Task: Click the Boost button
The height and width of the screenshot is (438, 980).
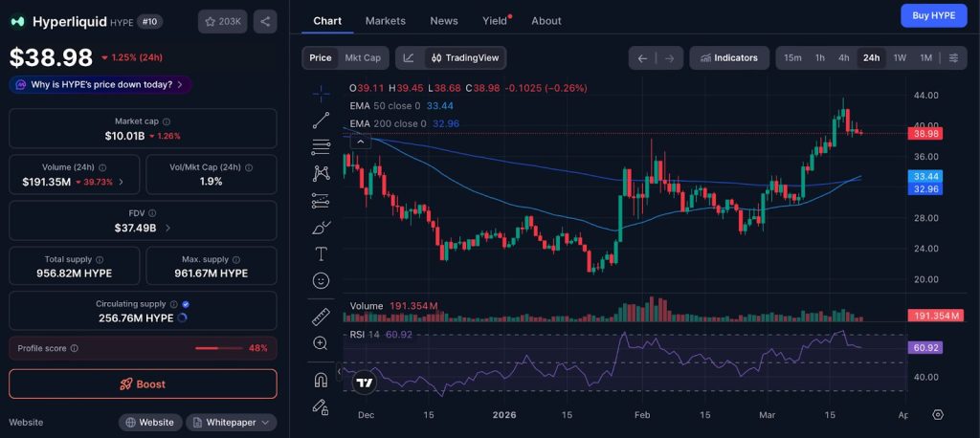Action: point(143,384)
